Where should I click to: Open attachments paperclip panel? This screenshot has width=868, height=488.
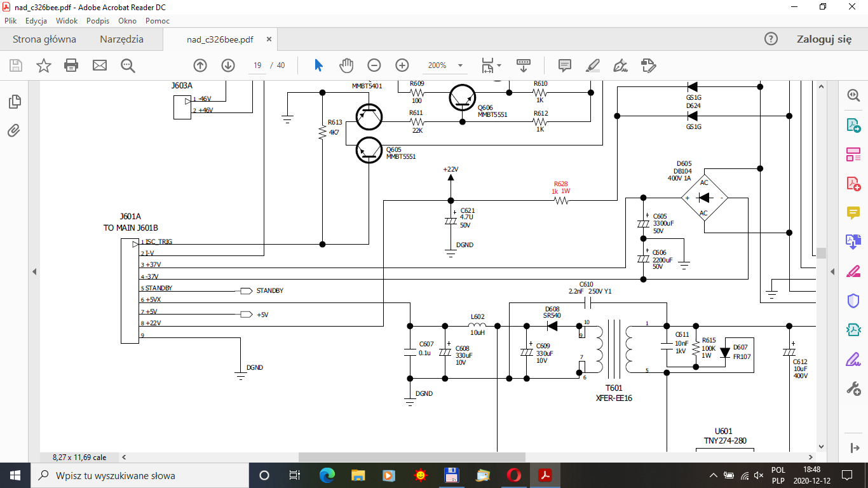point(14,131)
